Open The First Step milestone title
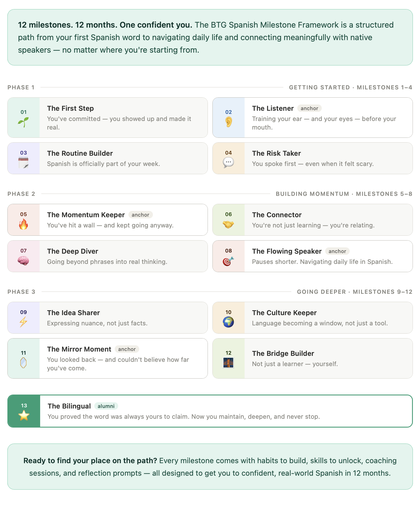 70,108
